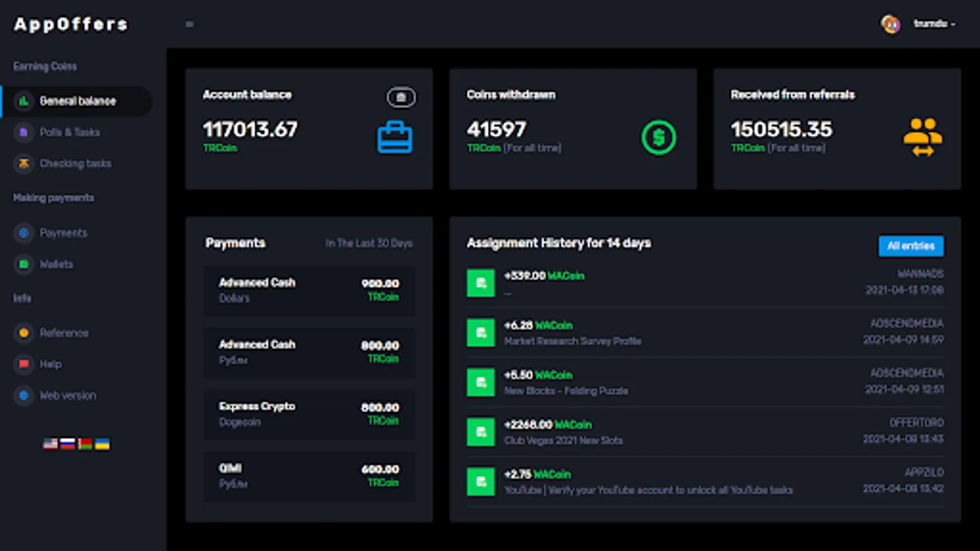Click the AppOffers logo

tap(71, 24)
